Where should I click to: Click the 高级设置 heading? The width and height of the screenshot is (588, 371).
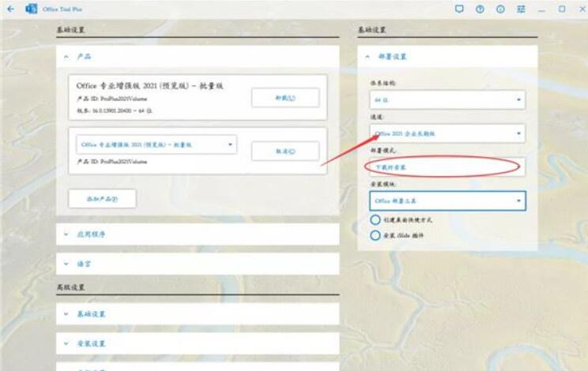[70, 287]
